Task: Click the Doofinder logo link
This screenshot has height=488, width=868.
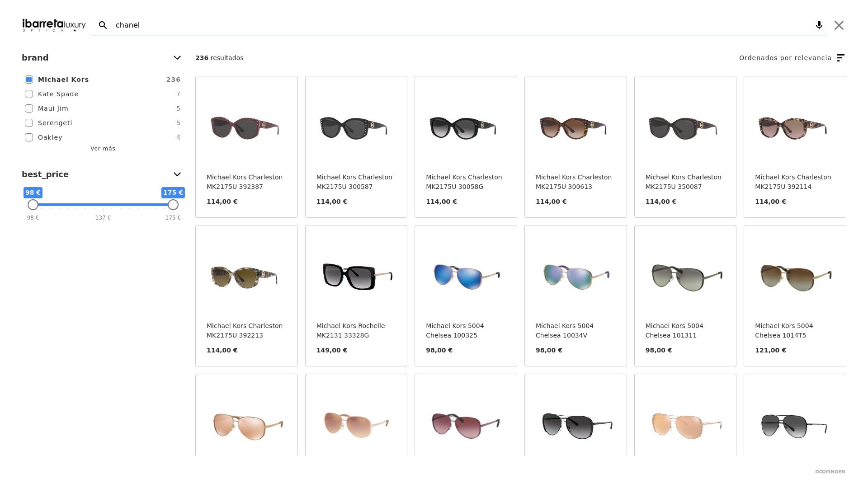Action: tap(830, 472)
